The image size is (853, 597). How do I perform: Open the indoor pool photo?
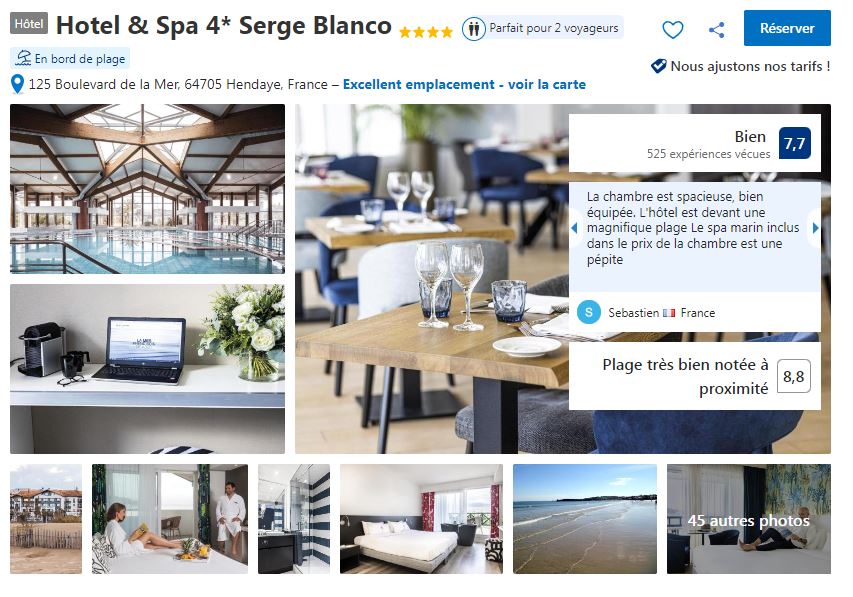point(147,189)
